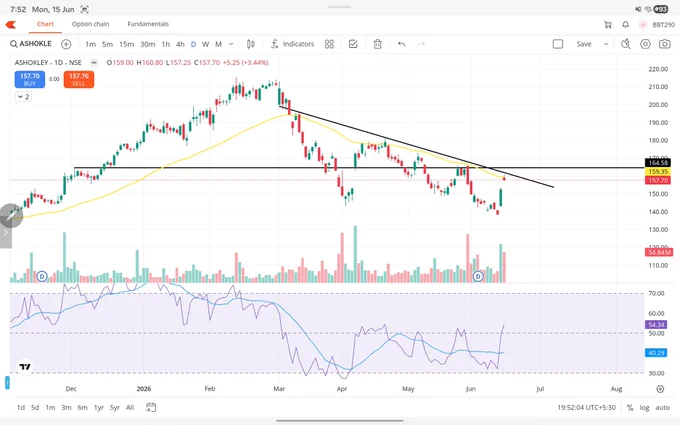The width and height of the screenshot is (680, 425).
Task: Select the layout square icon
Action: click(558, 44)
